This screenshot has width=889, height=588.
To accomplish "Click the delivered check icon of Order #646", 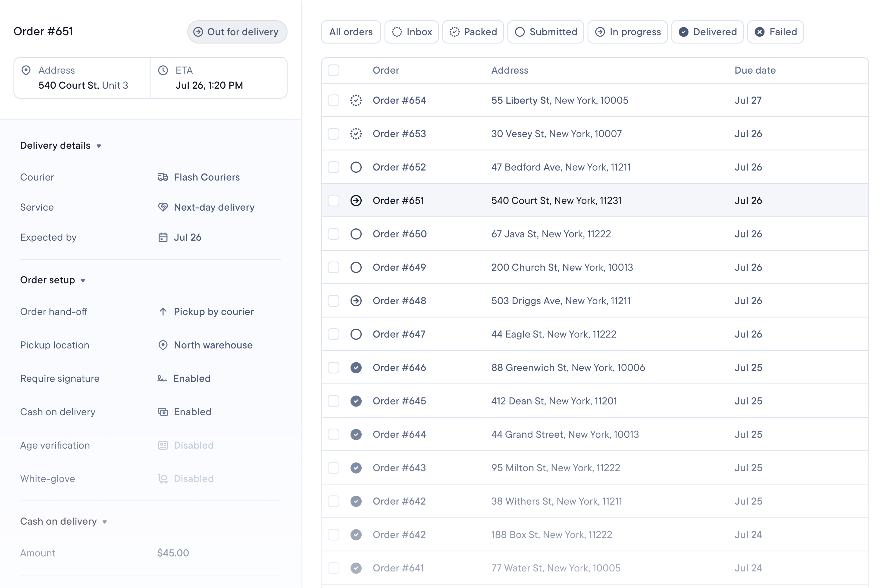I will click(x=356, y=367).
